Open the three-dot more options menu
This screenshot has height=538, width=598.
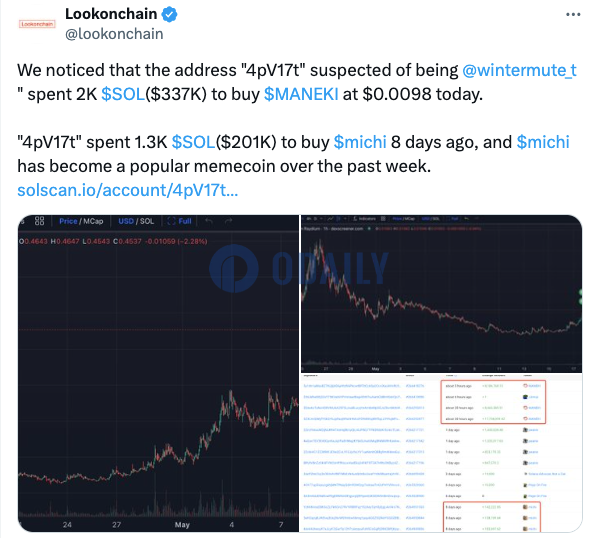point(573,15)
